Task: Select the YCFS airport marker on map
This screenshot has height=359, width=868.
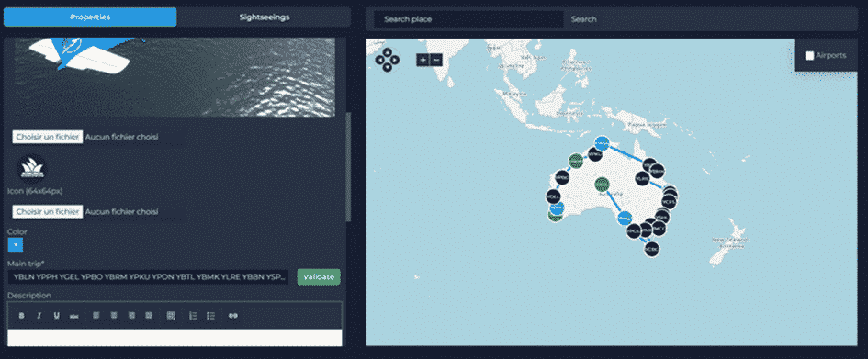Action: point(668,203)
